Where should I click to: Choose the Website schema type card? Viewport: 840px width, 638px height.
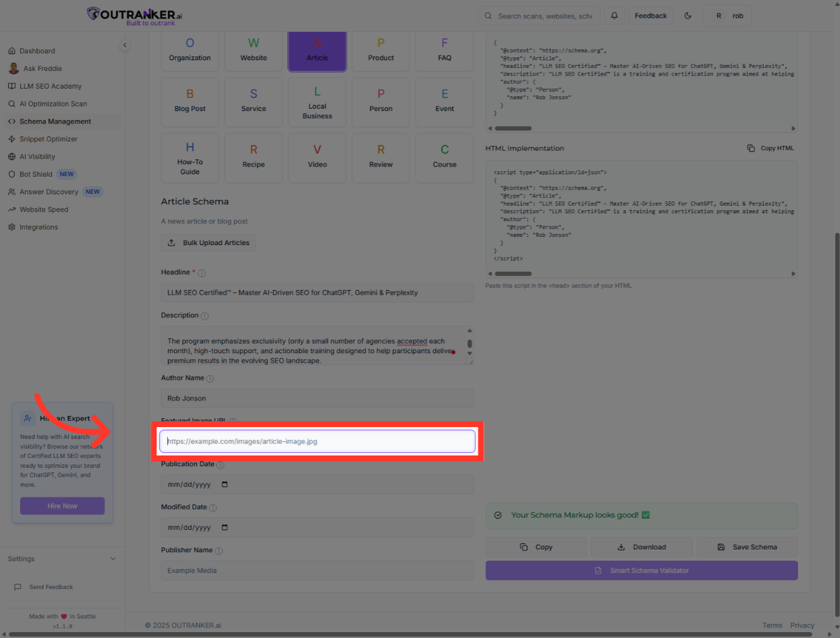253,51
